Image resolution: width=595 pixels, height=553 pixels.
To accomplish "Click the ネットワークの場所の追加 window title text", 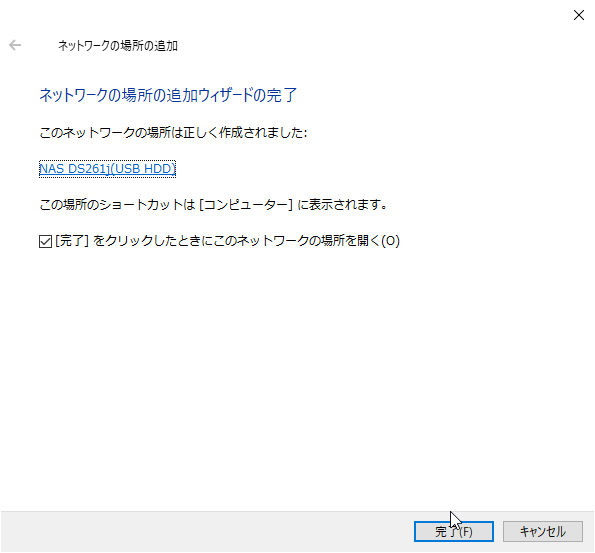I will point(118,46).
